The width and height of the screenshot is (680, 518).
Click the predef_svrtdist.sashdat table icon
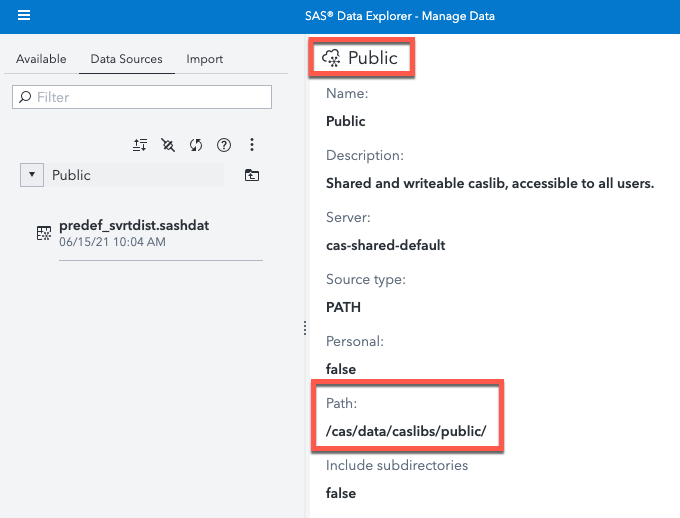(x=43, y=233)
